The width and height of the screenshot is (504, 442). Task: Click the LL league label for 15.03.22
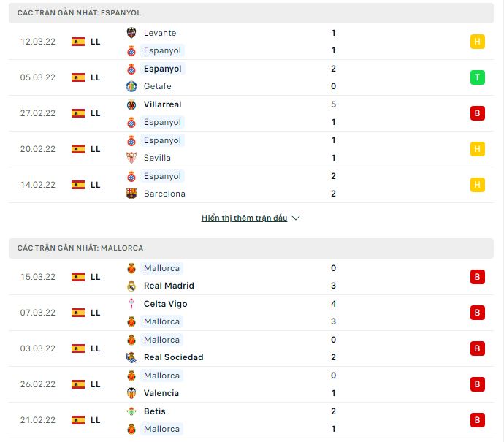click(x=96, y=277)
